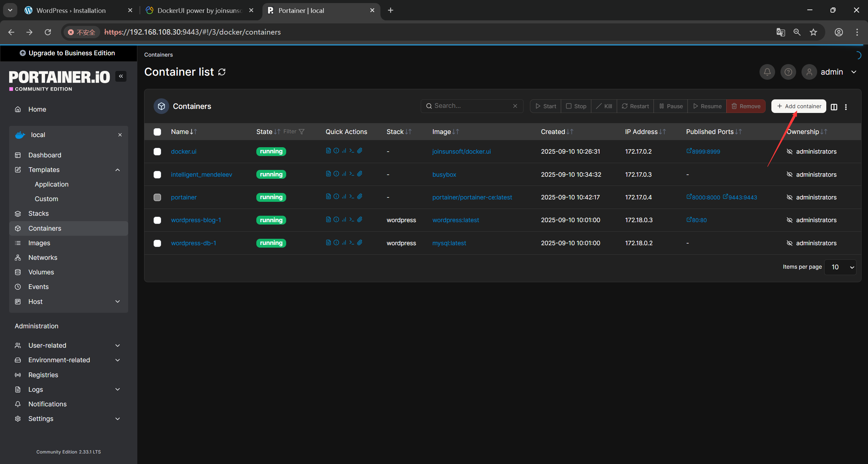868x464 pixels.
Task: Open the portainer/portainer-ce:latest image link
Action: click(472, 197)
